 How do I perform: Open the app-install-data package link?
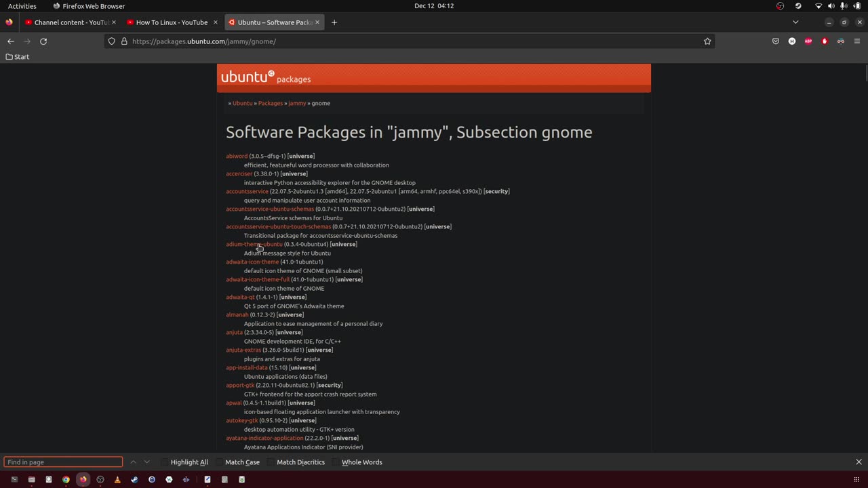tap(247, 367)
